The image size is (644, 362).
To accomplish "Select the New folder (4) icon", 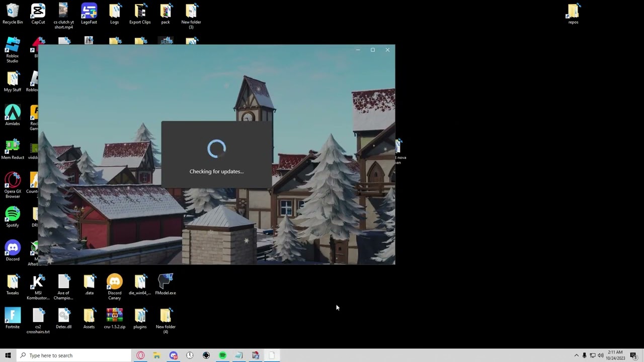I will pyautogui.click(x=166, y=321).
